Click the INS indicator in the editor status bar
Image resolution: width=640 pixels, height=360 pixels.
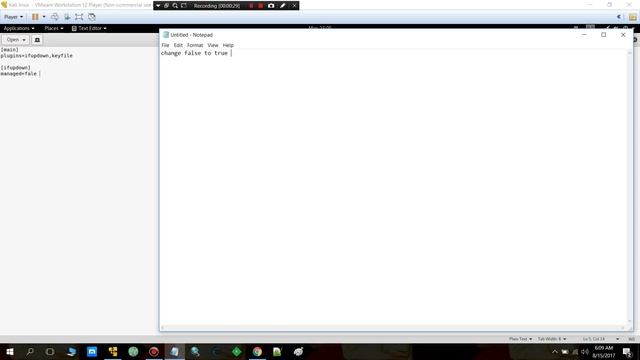[x=631, y=339]
